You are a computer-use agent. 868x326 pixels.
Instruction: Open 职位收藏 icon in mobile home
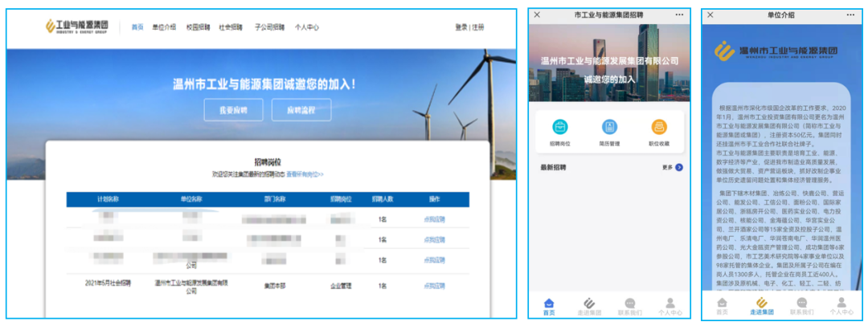[659, 127]
